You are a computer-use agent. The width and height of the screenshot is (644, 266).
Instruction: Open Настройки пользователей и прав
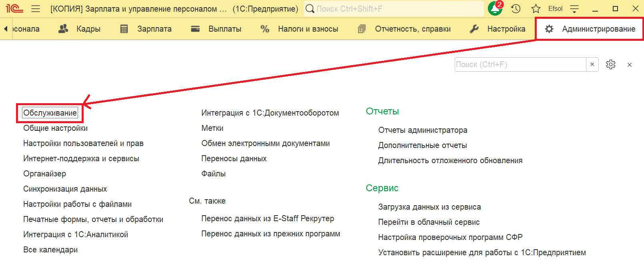click(x=83, y=143)
